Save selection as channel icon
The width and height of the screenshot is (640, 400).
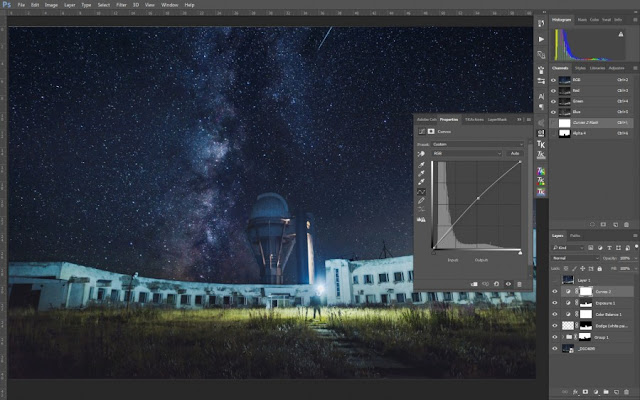point(603,224)
